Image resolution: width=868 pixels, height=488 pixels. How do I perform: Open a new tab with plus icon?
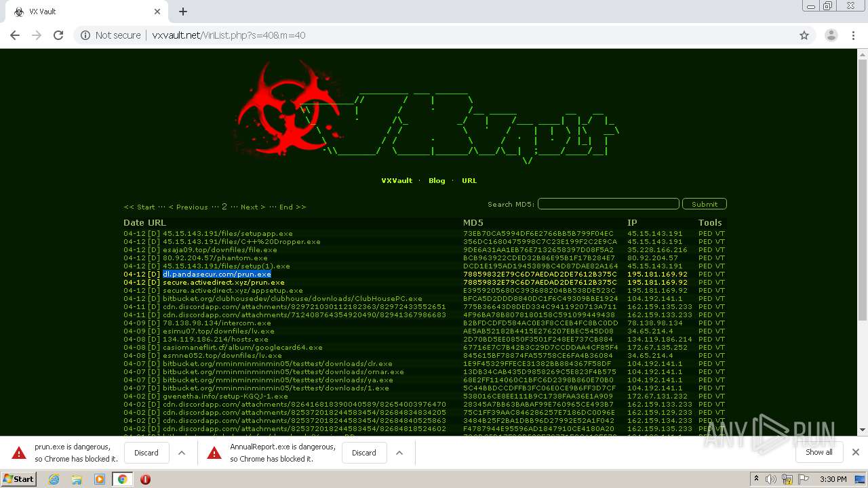[x=183, y=12]
